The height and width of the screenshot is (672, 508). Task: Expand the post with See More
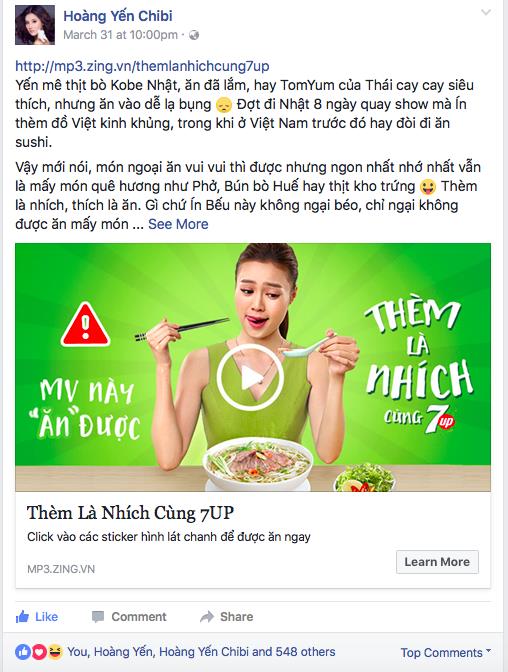[x=178, y=224]
